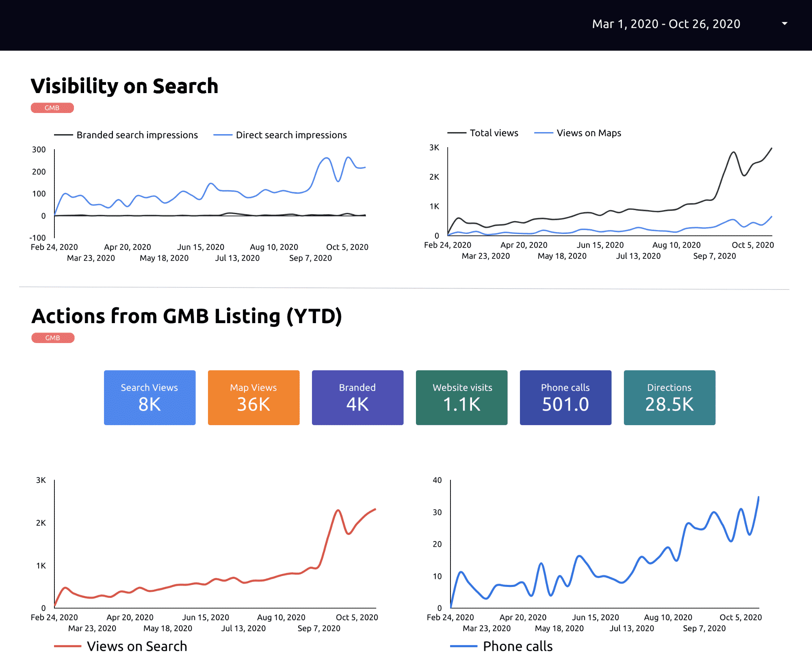Toggle Direct search impressions legend entry
The width and height of the screenshot is (812, 667).
click(x=291, y=135)
